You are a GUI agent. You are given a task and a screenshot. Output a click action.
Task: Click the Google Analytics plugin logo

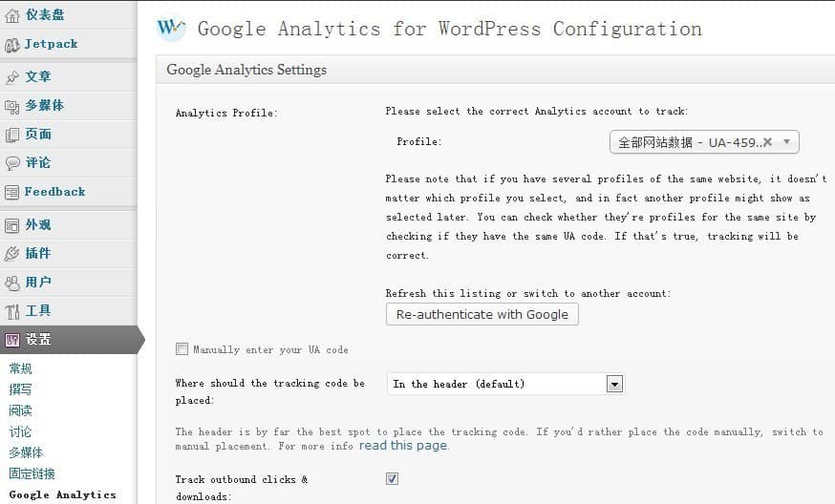(171, 28)
